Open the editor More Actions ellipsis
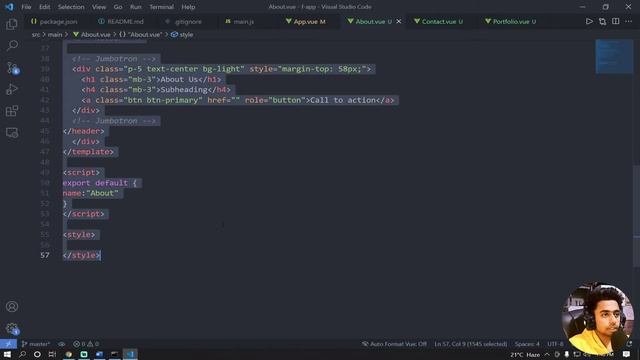The height and width of the screenshot is (360, 640). pos(629,21)
